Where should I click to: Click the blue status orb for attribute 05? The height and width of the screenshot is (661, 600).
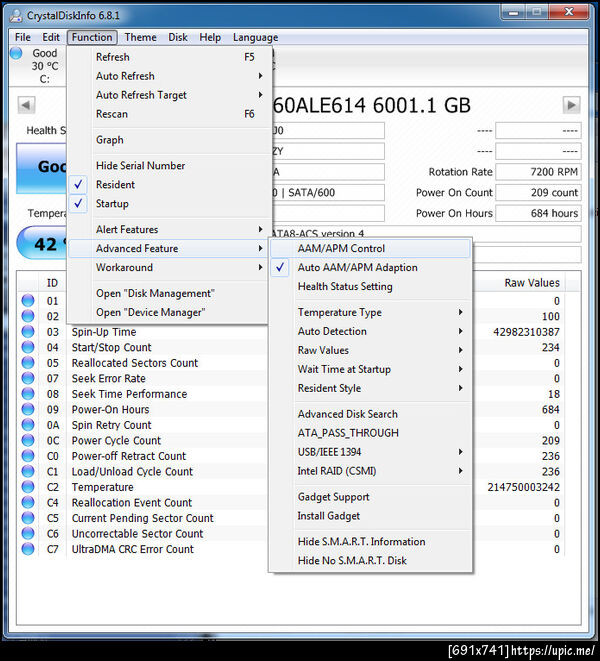(x=28, y=363)
